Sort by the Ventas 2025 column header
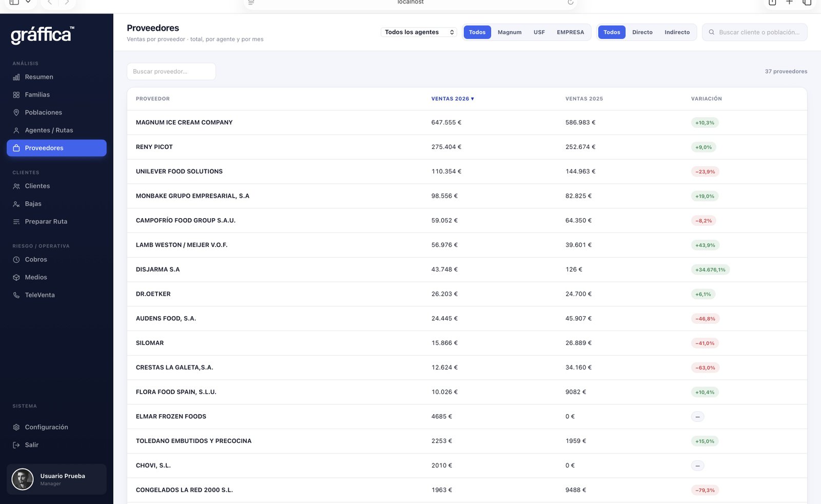 (584, 99)
